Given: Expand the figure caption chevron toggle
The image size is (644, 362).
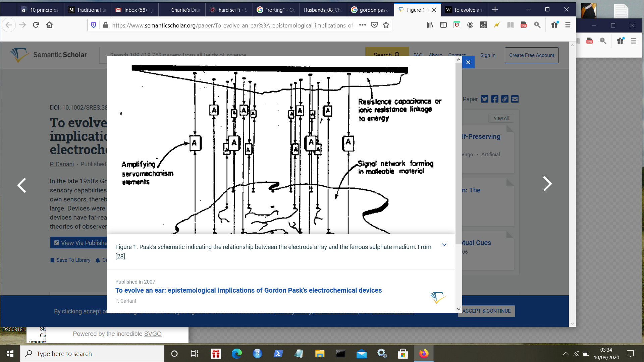Looking at the screenshot, I should point(444,245).
